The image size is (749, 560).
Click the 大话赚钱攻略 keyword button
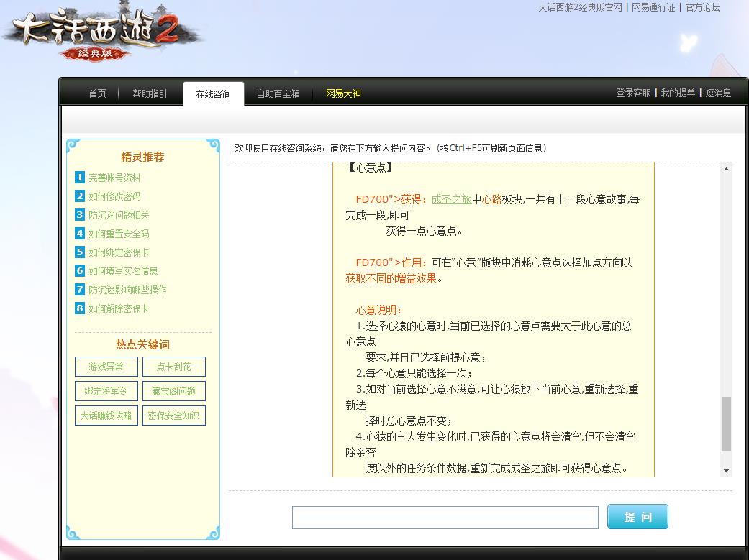[x=106, y=416]
